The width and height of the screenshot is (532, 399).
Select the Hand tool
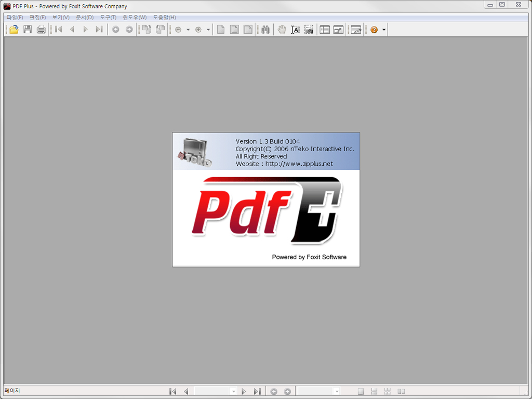[282, 30]
